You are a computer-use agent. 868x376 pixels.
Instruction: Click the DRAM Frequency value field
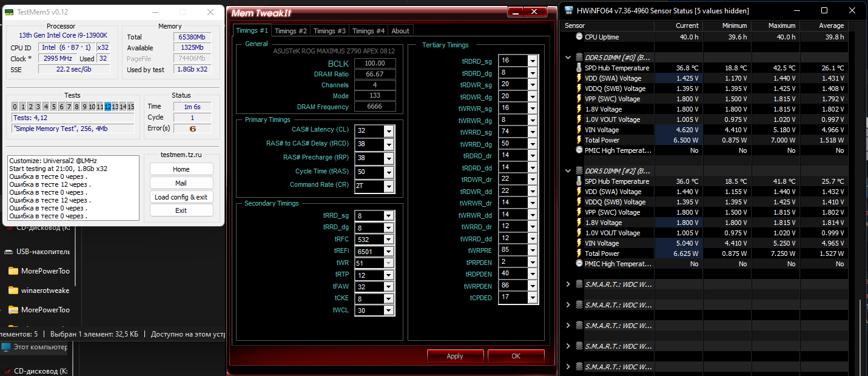tap(375, 107)
